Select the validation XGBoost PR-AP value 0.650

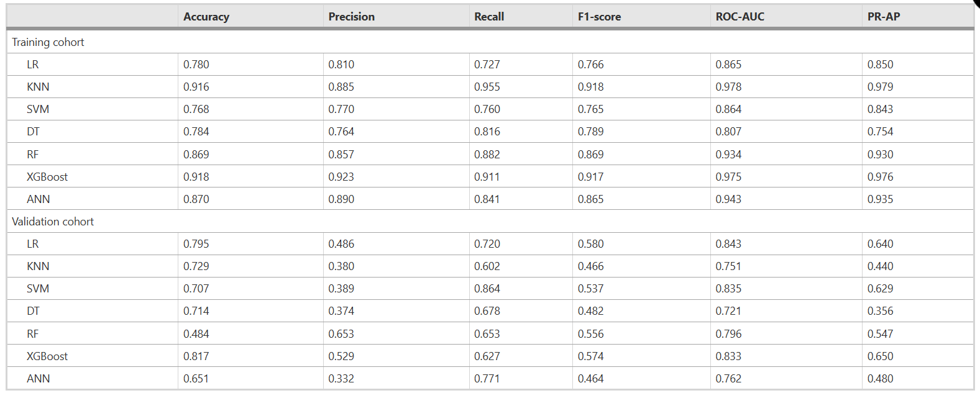881,356
